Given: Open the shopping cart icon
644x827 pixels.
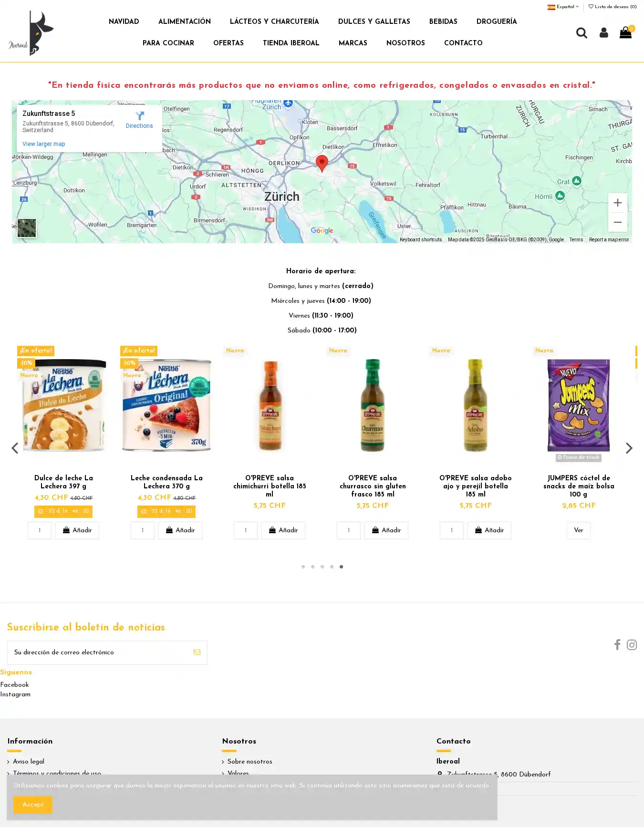Looking at the screenshot, I should (x=625, y=33).
